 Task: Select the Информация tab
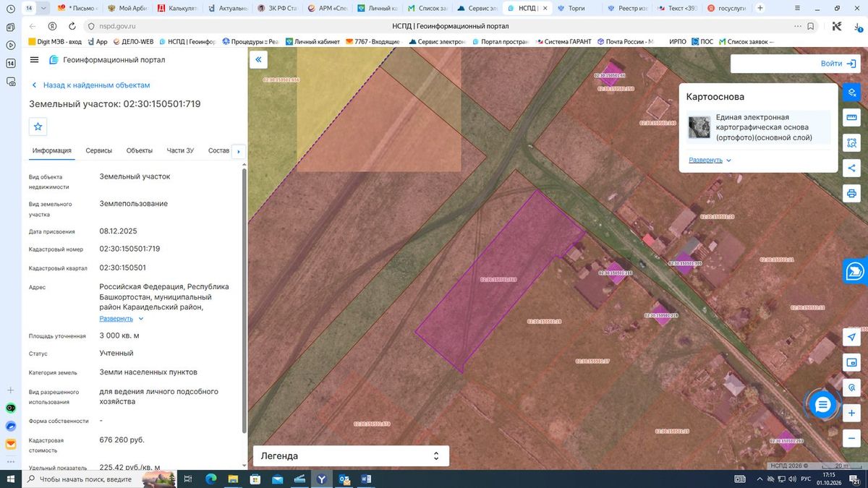tap(51, 150)
